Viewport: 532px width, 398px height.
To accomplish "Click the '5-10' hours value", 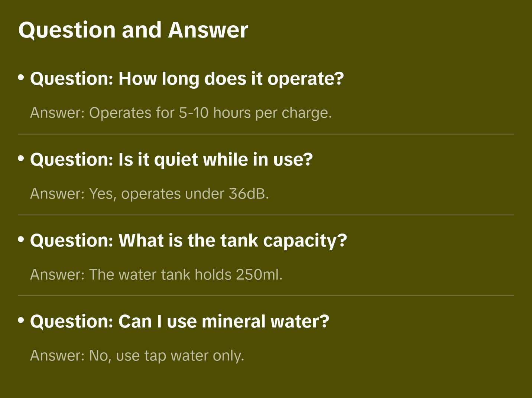I will pyautogui.click(x=194, y=113).
